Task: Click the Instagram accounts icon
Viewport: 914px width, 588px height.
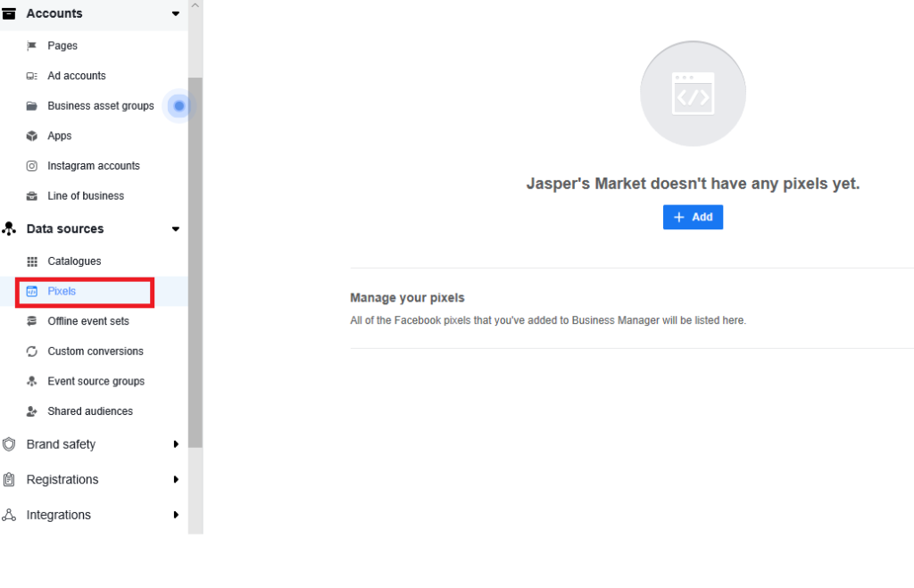Action: 32,166
